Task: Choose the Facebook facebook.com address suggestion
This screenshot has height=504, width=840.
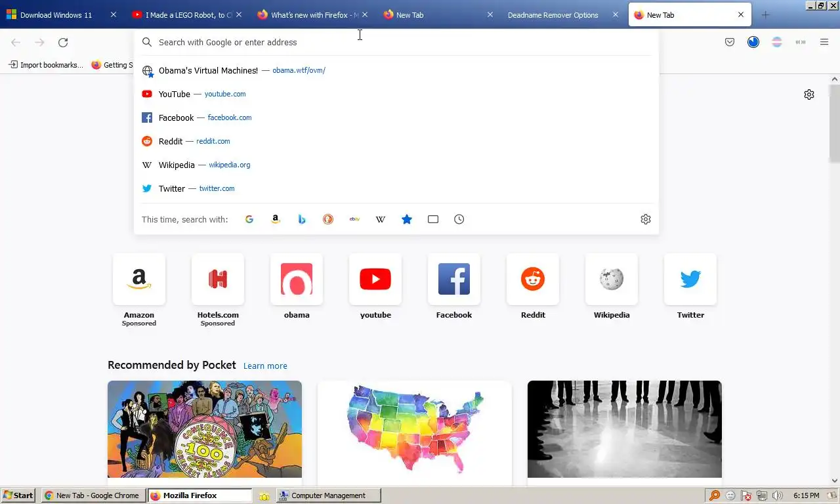Action: 396,117
